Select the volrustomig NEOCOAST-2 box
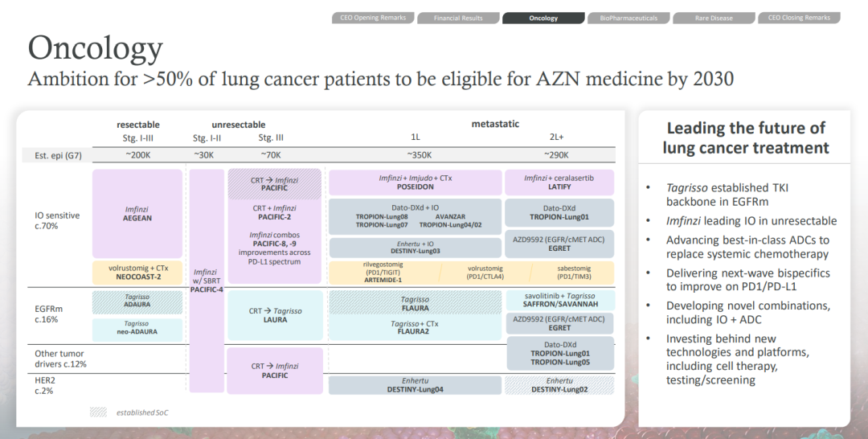Image resolution: width=868 pixels, height=439 pixels. [x=137, y=272]
